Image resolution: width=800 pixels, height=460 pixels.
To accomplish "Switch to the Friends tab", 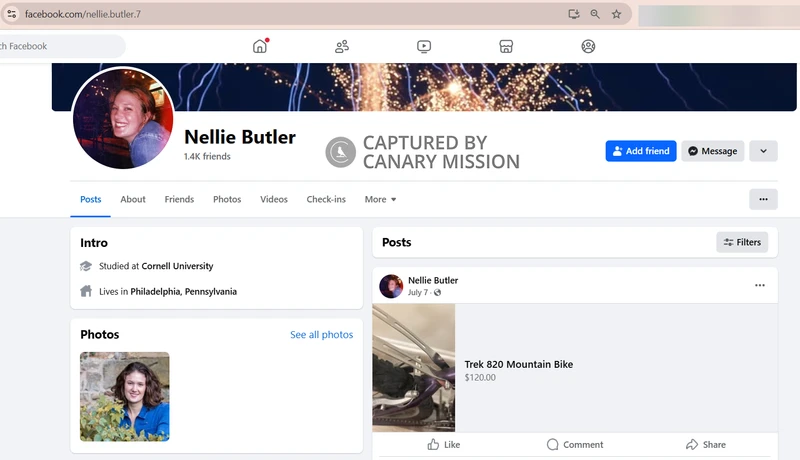I will pos(179,199).
